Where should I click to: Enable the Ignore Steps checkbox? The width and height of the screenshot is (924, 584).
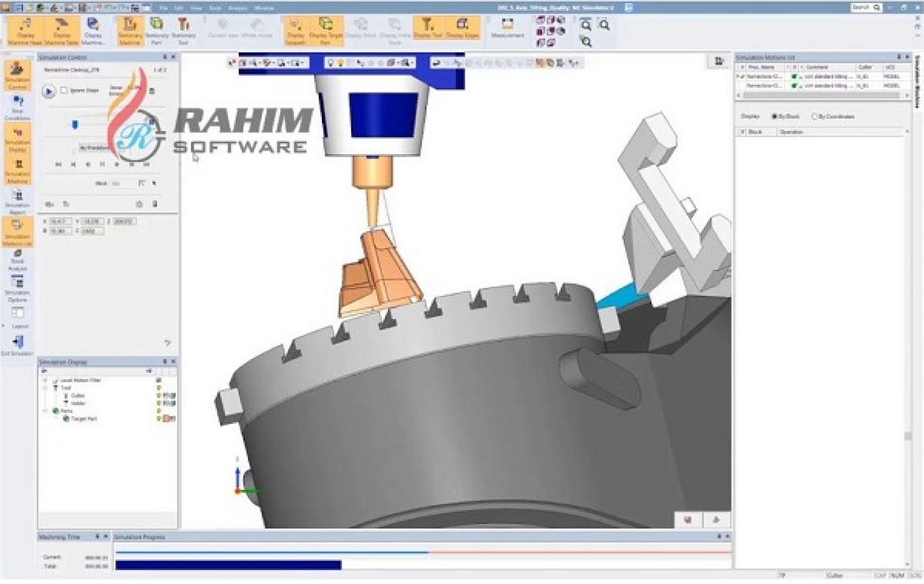click(64, 90)
